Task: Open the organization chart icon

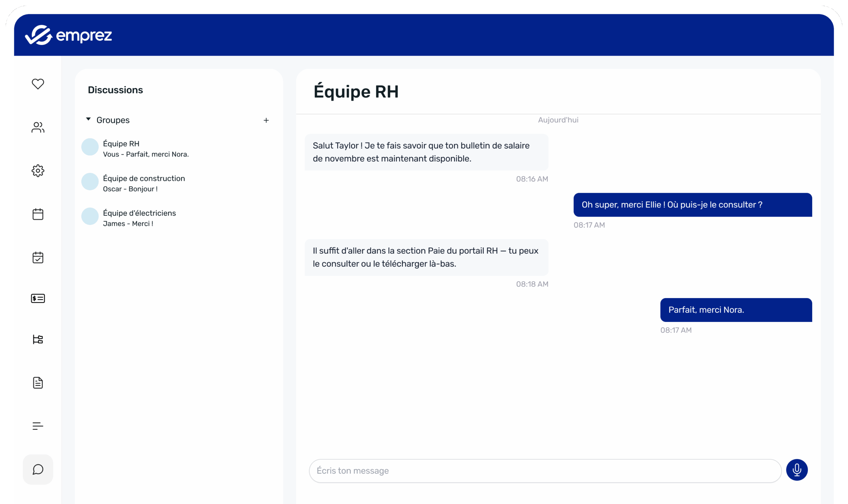Action: (x=38, y=339)
